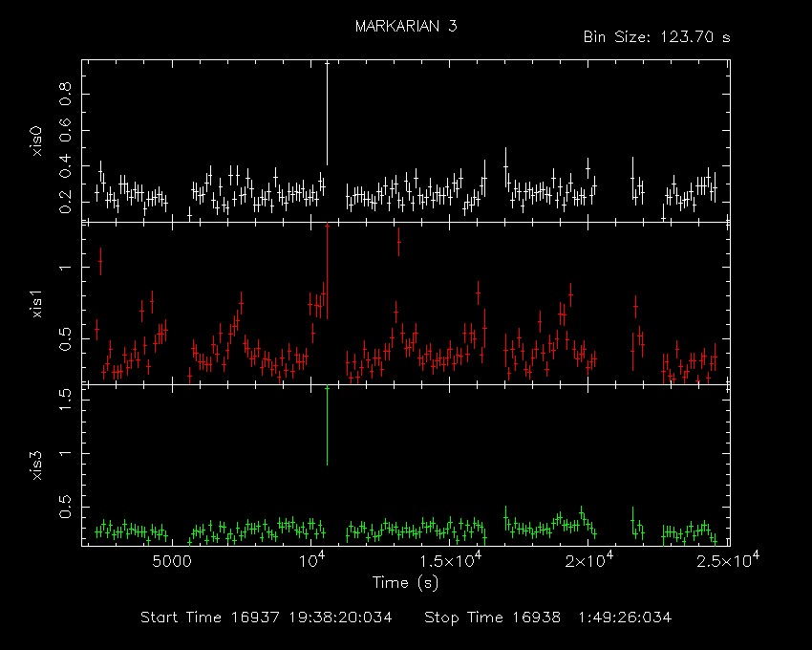This screenshot has height=650, width=812.
Task: Click the MARKARIAN 3 plot title
Action: 406,27
